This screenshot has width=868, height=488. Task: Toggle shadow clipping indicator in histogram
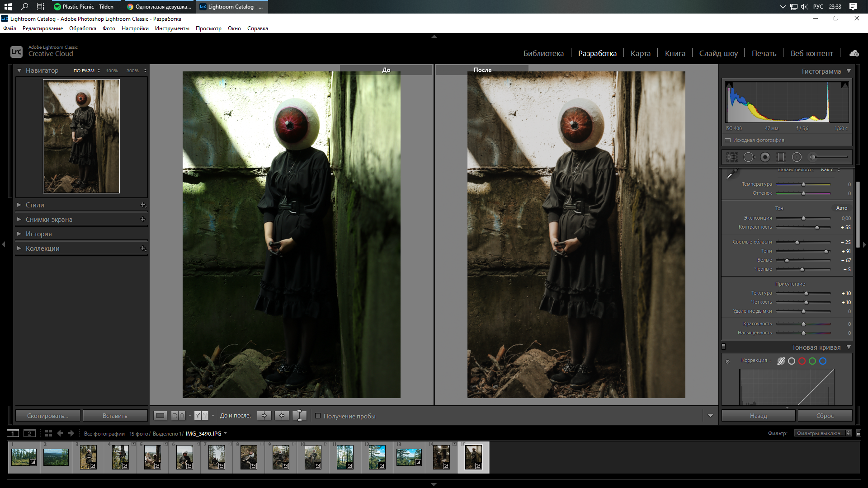(729, 85)
